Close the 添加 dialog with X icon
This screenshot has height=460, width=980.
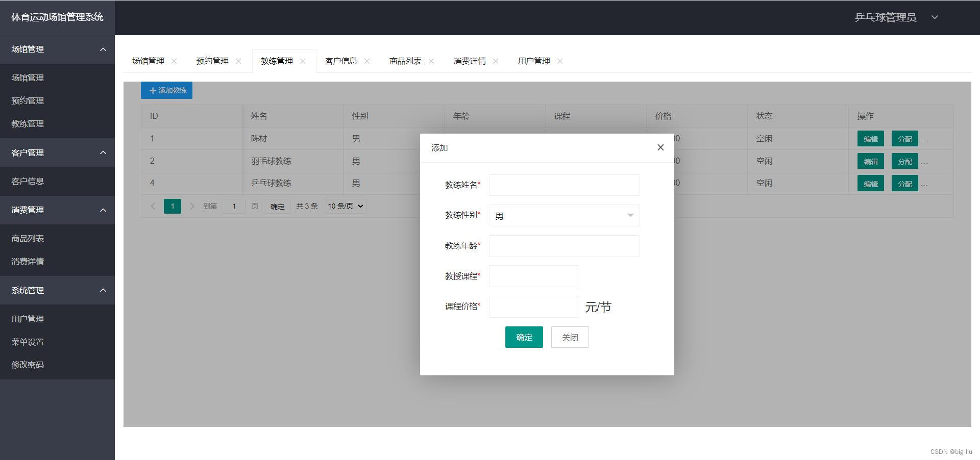pos(660,147)
